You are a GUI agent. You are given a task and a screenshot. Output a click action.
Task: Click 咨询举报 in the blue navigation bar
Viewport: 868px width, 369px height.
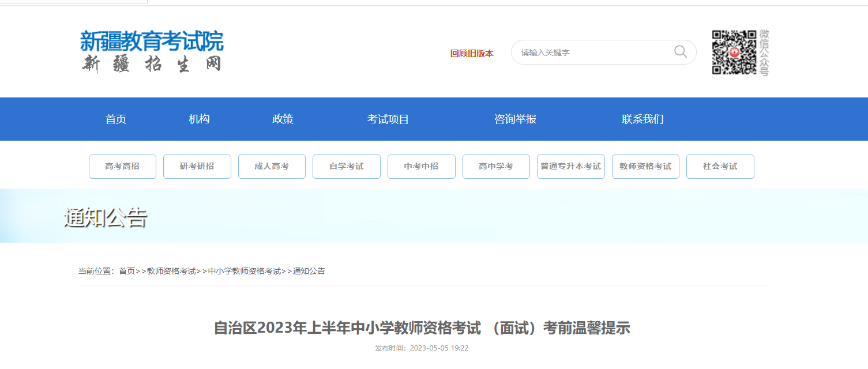(x=515, y=119)
